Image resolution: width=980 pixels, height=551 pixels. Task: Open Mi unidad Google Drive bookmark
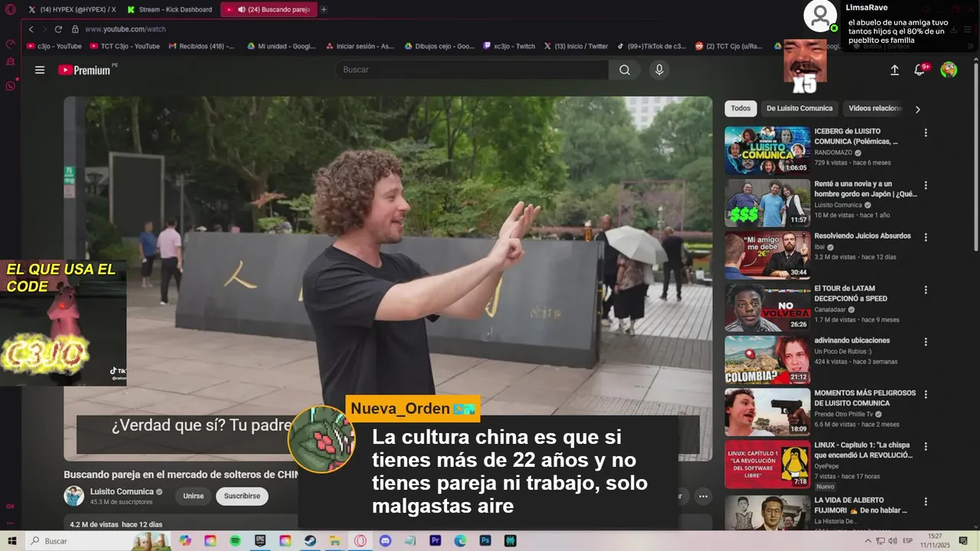[281, 46]
